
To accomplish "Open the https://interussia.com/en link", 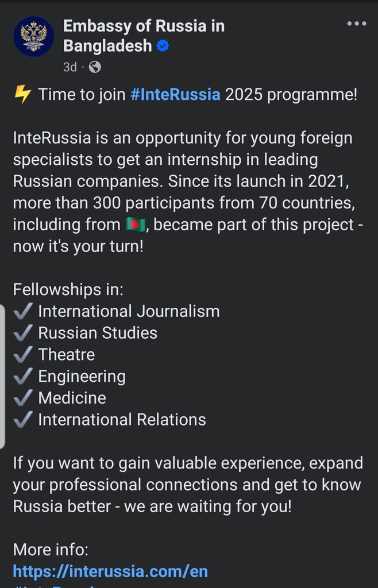I will click(x=110, y=571).
